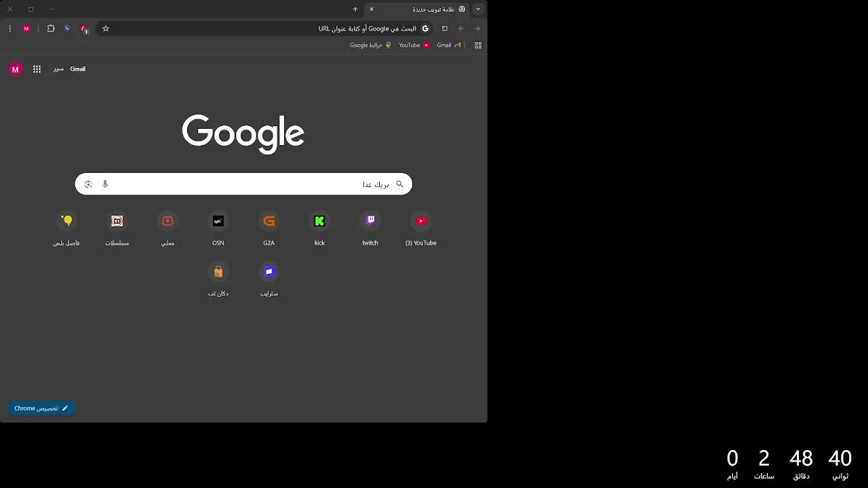The height and width of the screenshot is (488, 868).
Task: Search by image with Google Lens icon
Action: tap(88, 184)
